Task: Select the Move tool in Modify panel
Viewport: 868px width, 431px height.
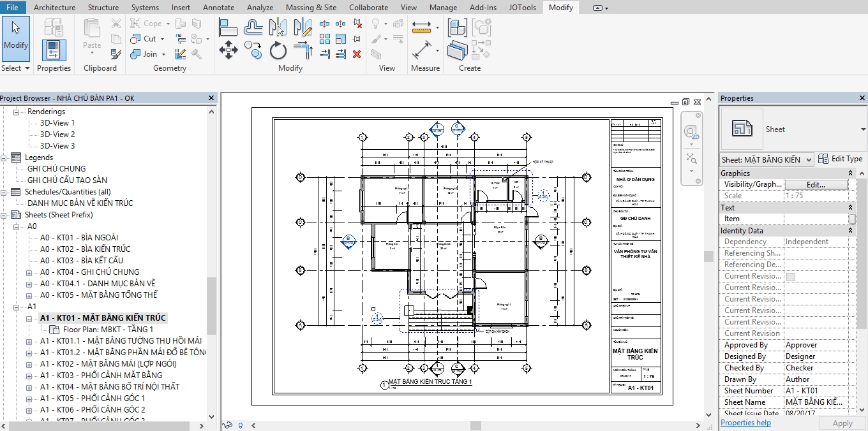Action: 228,50
